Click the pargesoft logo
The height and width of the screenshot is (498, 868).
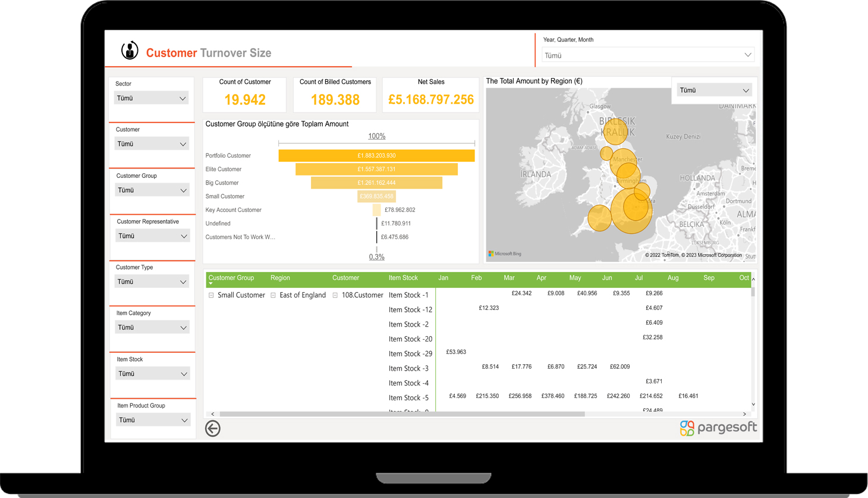click(718, 428)
